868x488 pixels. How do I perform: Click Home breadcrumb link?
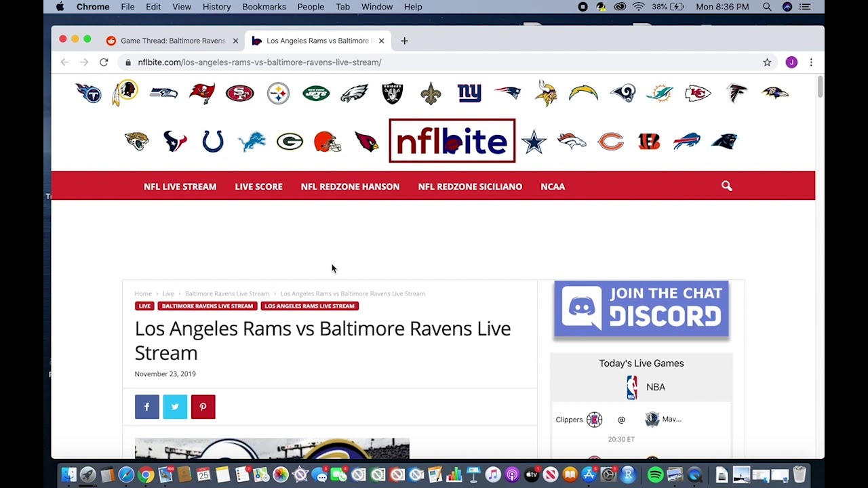143,293
